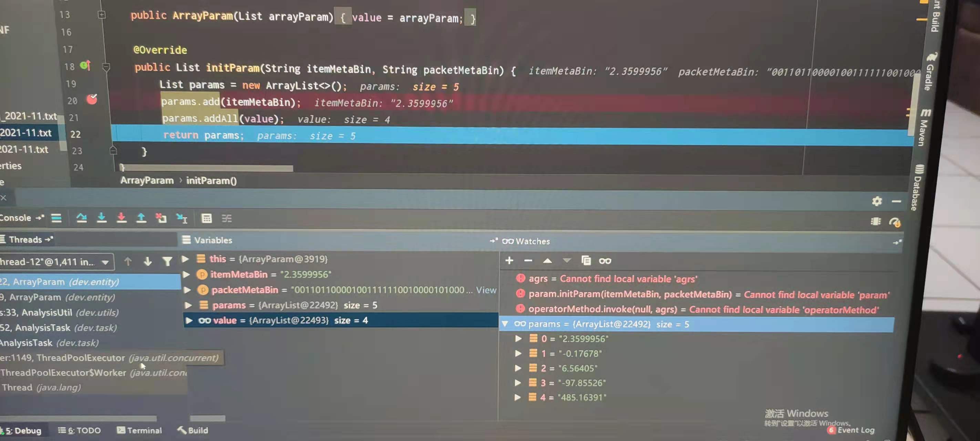This screenshot has width=980, height=441.
Task: Click editor horizontal scrollbar
Action: click(x=207, y=168)
